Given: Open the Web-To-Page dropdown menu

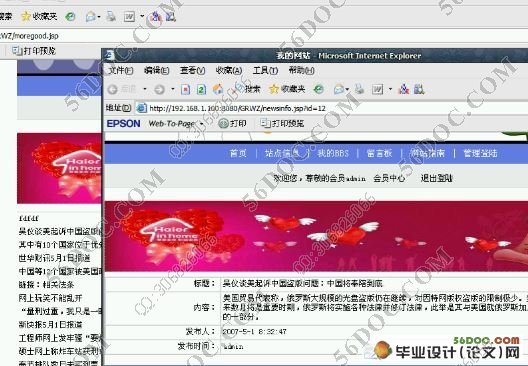Looking at the screenshot, I should pyautogui.click(x=202, y=124).
